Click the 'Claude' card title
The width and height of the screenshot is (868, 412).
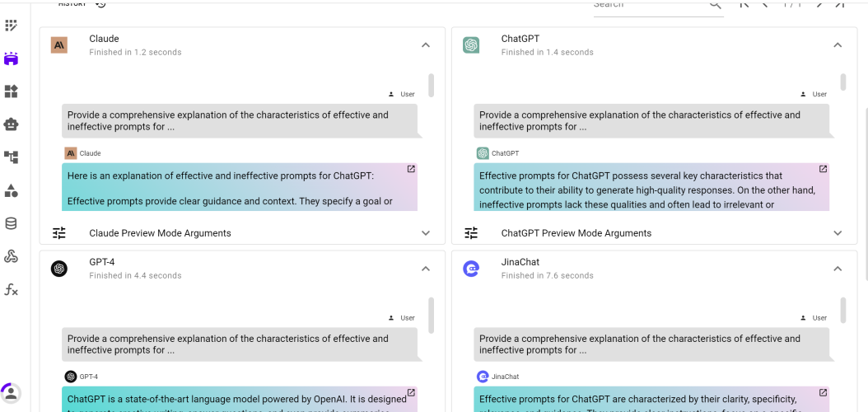(x=104, y=39)
